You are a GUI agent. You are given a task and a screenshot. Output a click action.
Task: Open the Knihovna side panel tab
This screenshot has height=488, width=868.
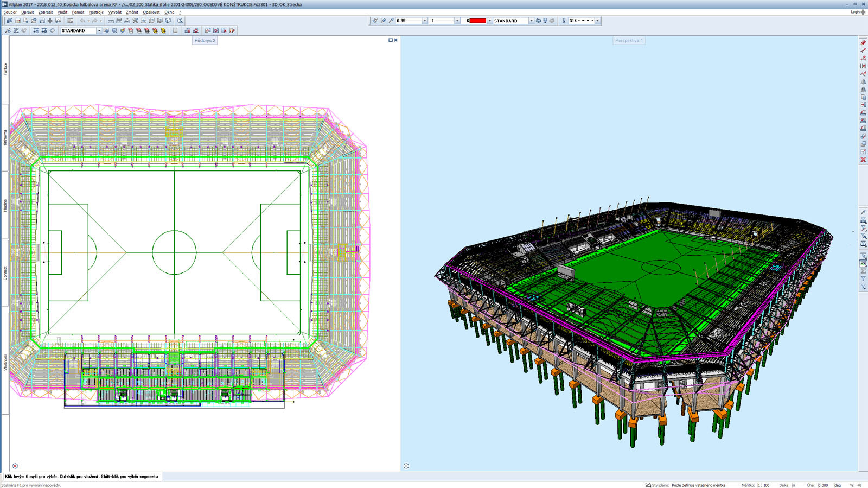5,137
